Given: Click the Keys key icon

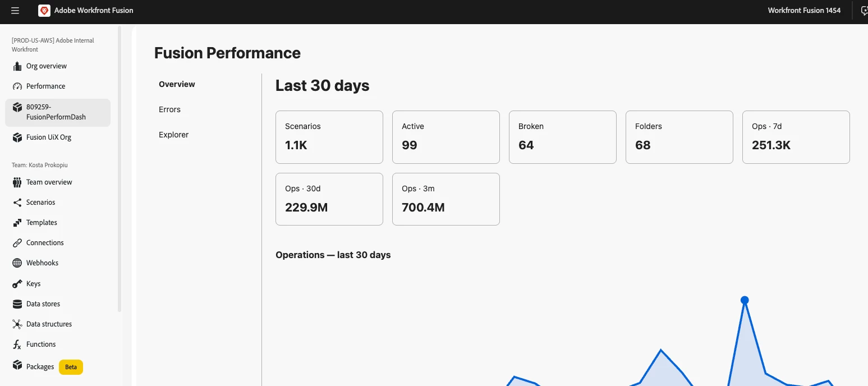Looking at the screenshot, I should click(17, 284).
